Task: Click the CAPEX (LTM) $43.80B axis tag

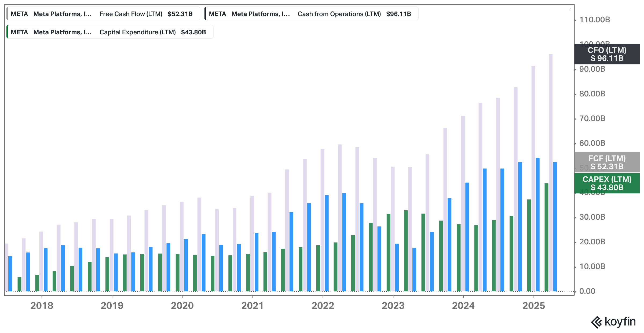Action: (x=607, y=183)
